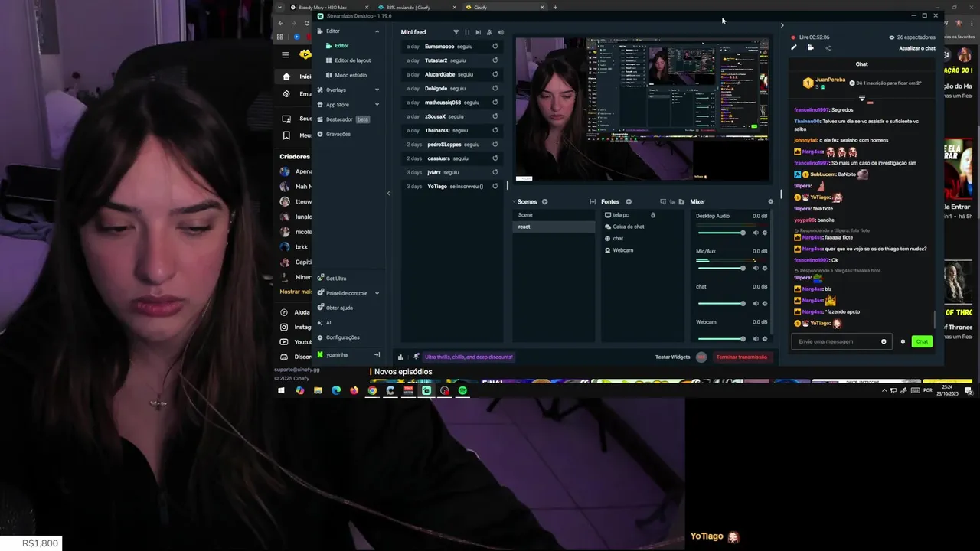Image resolution: width=980 pixels, height=551 pixels.
Task: Mute the Mic/Aux channel
Action: (x=756, y=268)
